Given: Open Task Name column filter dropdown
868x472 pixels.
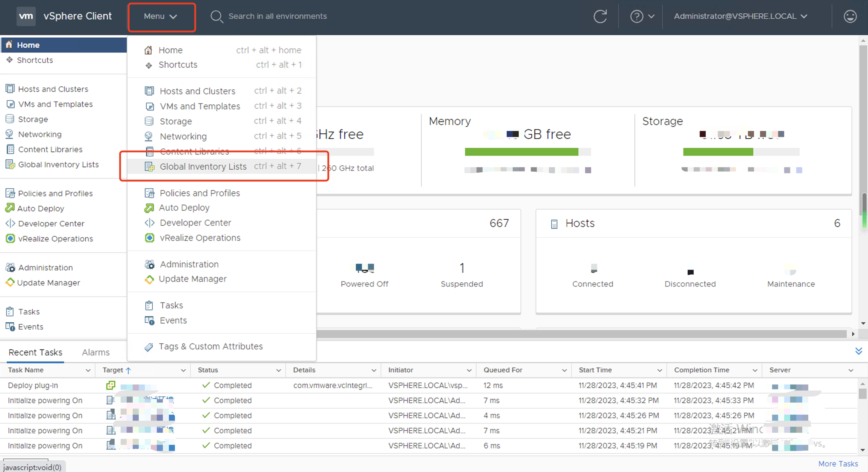Looking at the screenshot, I should point(88,370).
